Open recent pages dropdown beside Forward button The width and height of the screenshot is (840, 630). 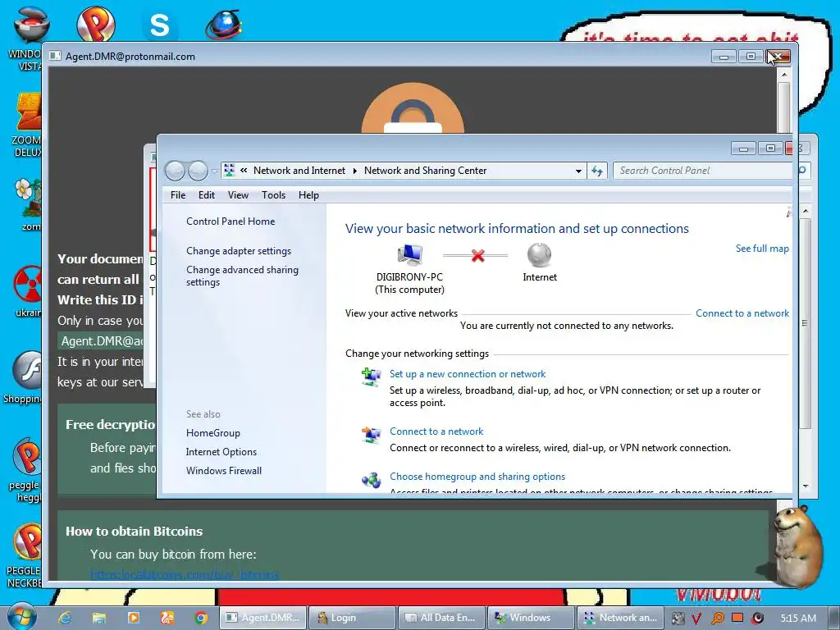pos(214,171)
